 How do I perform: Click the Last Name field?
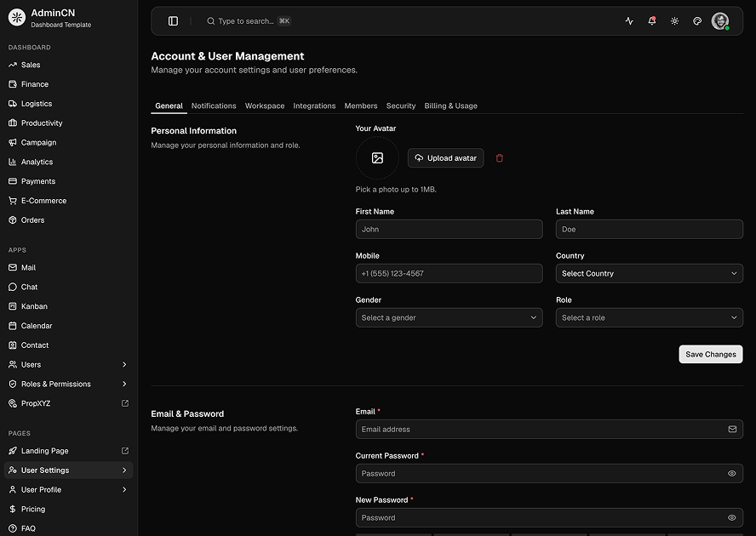pos(649,230)
